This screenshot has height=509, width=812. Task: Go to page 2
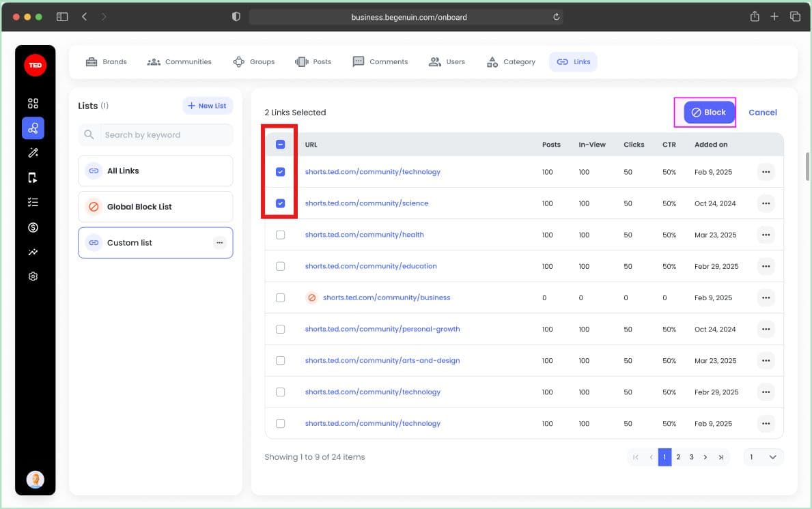point(678,457)
